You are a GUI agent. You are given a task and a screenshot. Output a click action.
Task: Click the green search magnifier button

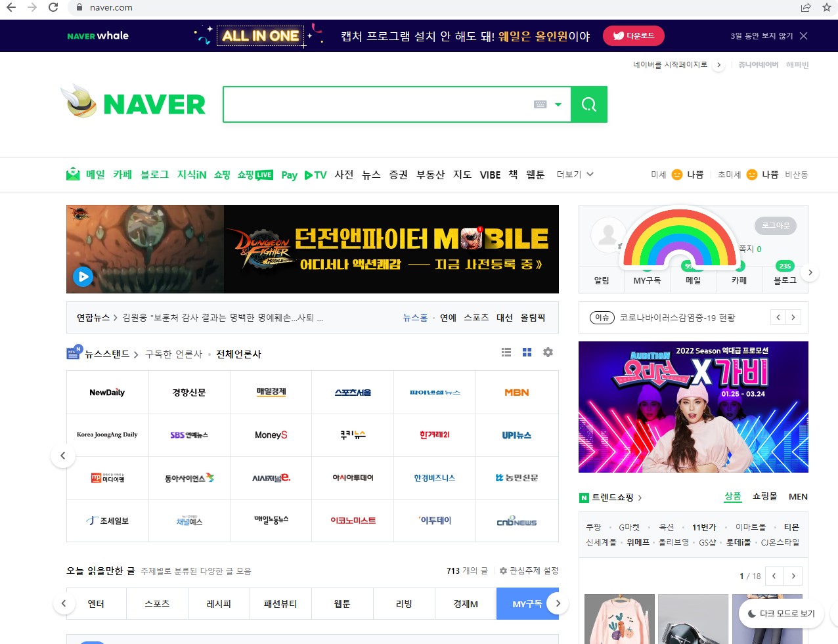(589, 104)
